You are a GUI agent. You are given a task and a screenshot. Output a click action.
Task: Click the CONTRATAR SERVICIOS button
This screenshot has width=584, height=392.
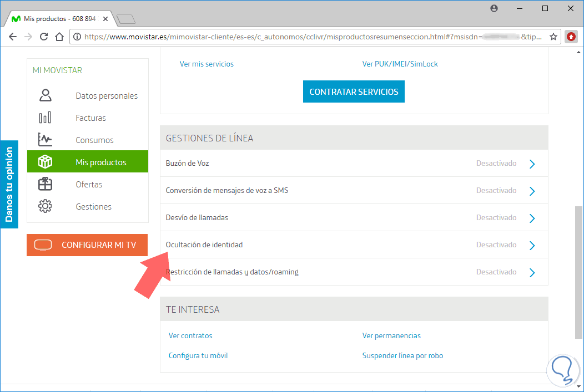pos(354,91)
